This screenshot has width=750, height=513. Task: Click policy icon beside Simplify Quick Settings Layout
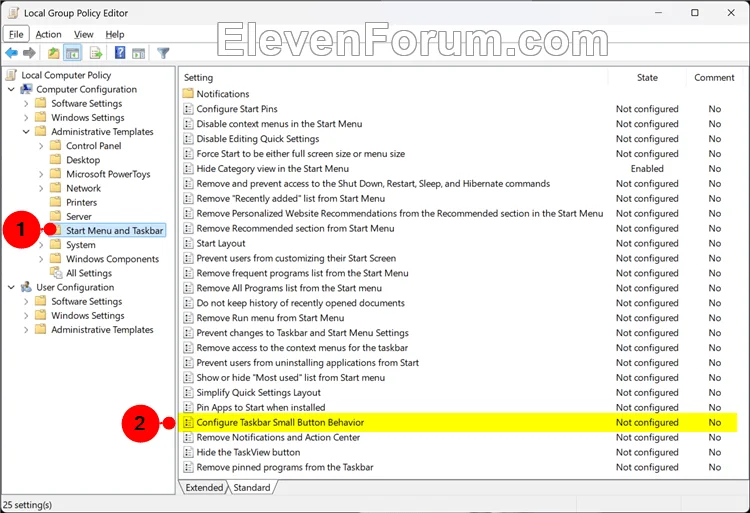tap(188, 393)
